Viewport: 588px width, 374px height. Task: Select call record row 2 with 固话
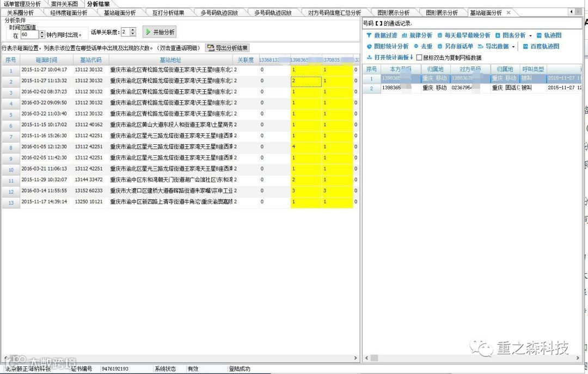[x=471, y=88]
